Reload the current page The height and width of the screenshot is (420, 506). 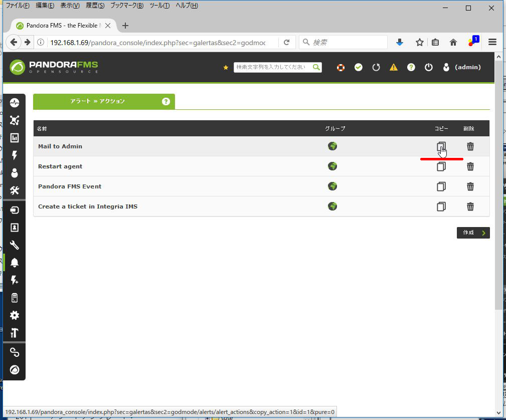tap(286, 42)
